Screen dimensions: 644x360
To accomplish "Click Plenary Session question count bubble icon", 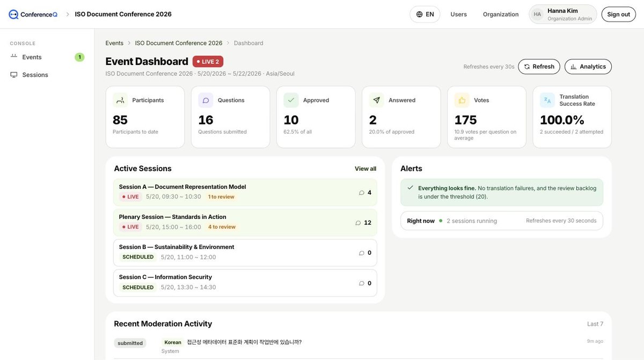I will 358,223.
